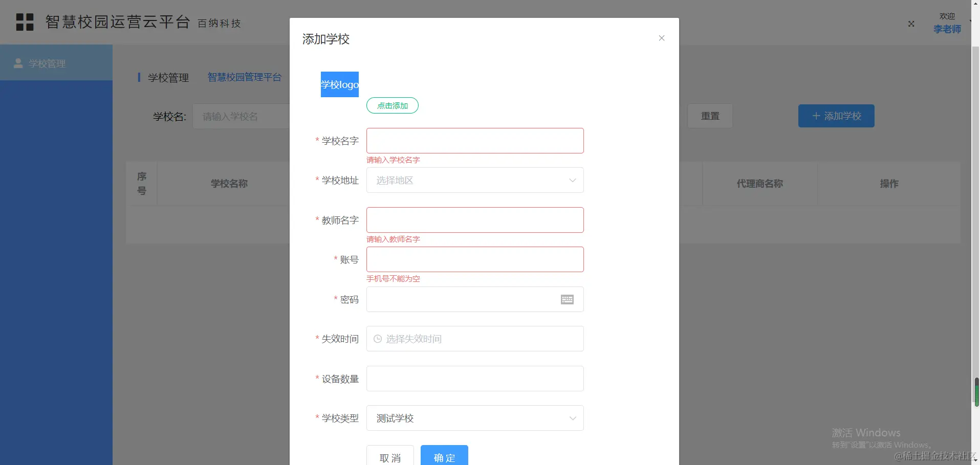
Task: Click the keyboard icon in 密码 field
Action: [567, 299]
